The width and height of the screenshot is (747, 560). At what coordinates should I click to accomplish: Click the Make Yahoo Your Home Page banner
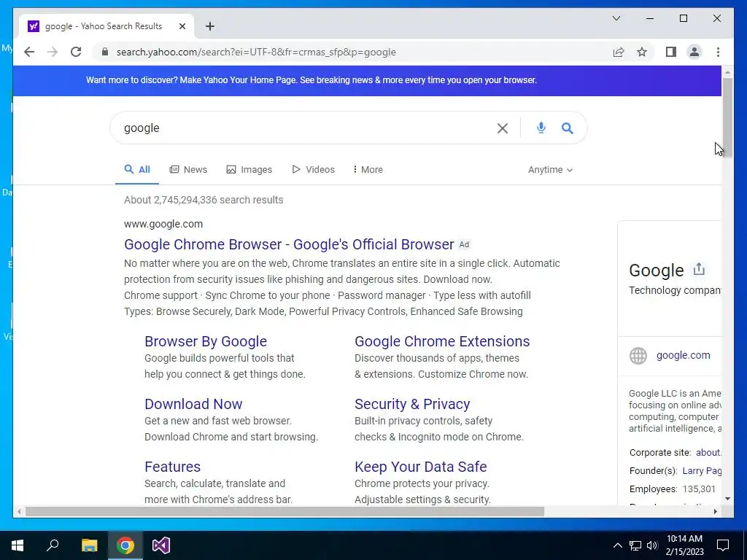311,80
